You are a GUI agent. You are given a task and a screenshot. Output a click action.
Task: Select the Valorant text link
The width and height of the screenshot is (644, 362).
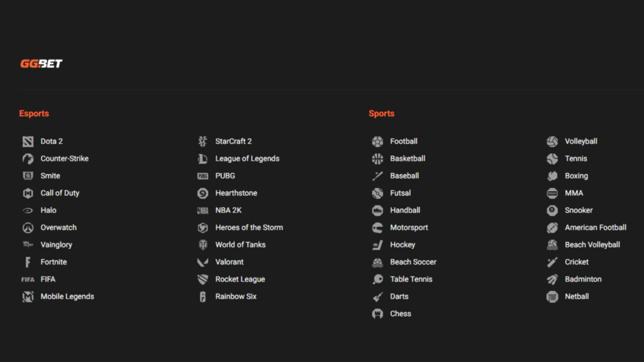click(229, 262)
